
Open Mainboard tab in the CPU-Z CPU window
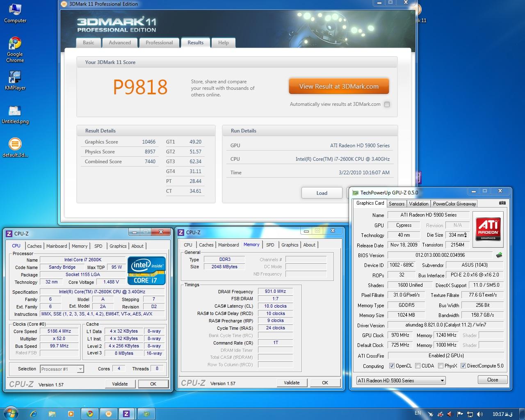(57, 246)
